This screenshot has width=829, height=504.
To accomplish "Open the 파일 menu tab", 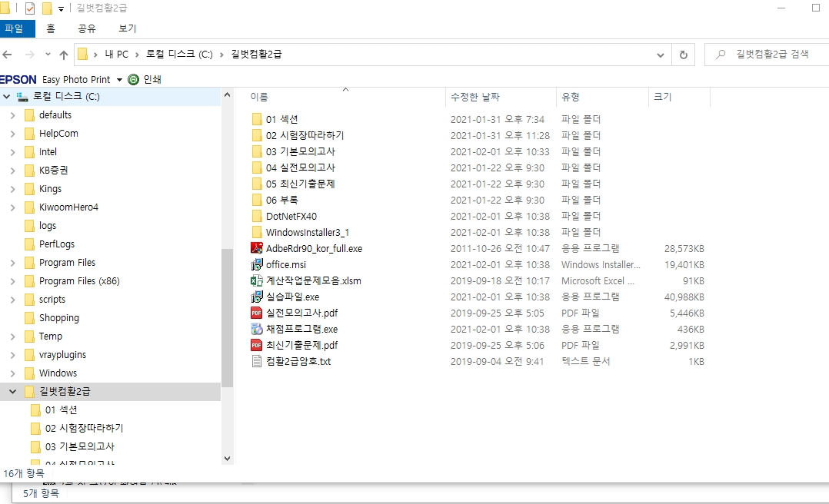I will (14, 28).
